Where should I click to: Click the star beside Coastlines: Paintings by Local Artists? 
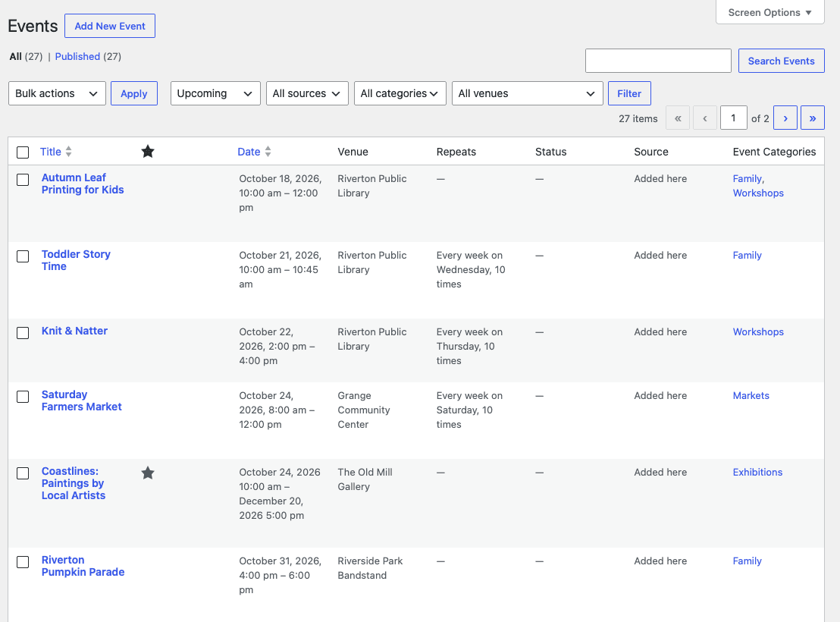pyautogui.click(x=148, y=473)
